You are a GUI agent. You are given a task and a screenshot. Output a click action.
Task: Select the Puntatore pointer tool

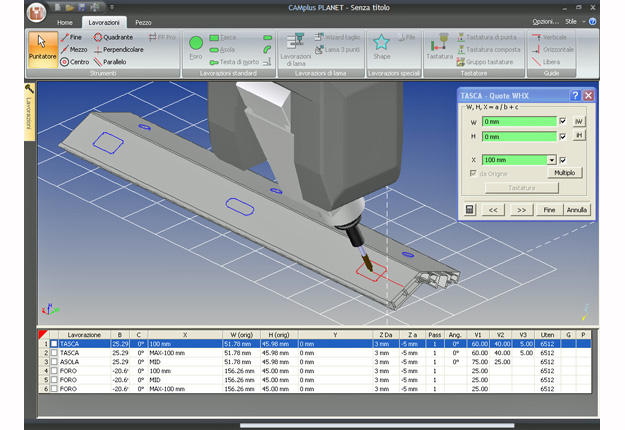tap(43, 49)
